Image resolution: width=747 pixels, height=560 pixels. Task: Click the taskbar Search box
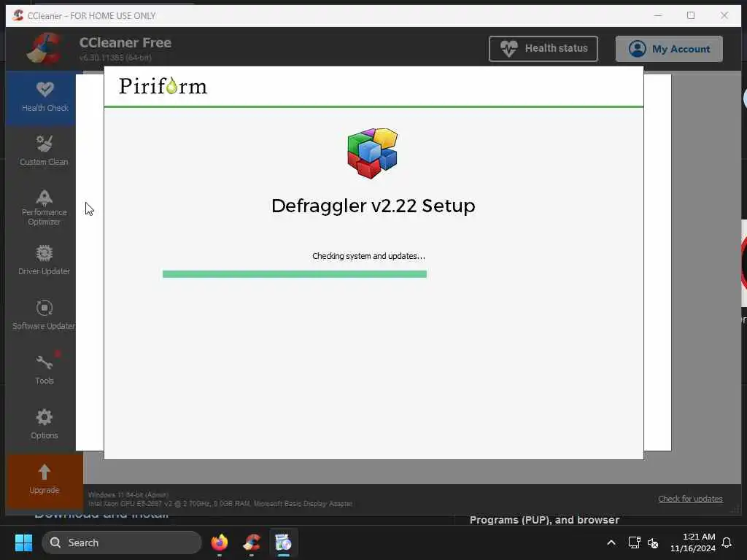click(122, 542)
